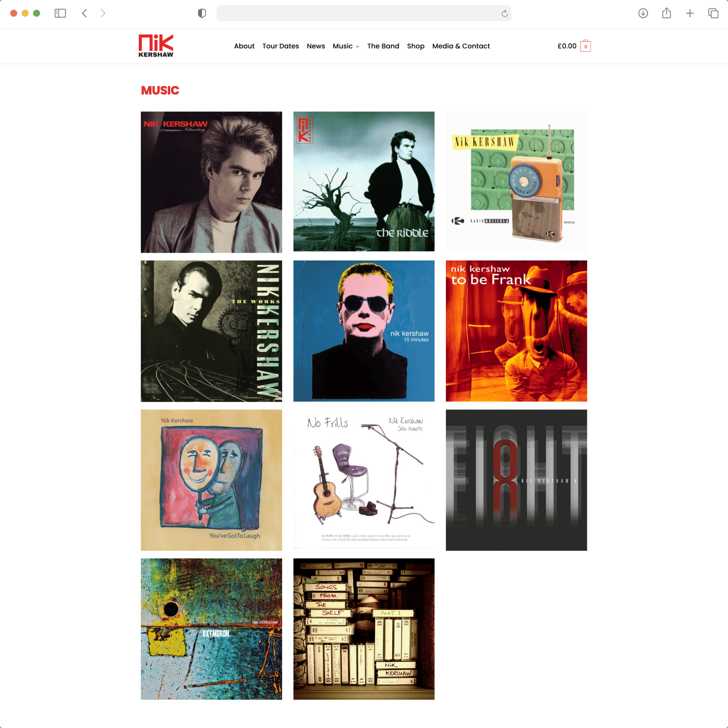The image size is (728, 728).
Task: Toggle the sidebar panel view
Action: click(61, 13)
